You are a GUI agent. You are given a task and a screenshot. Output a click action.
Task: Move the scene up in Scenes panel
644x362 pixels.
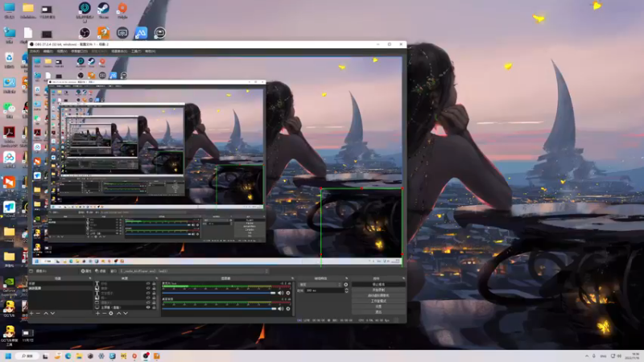tap(46, 313)
